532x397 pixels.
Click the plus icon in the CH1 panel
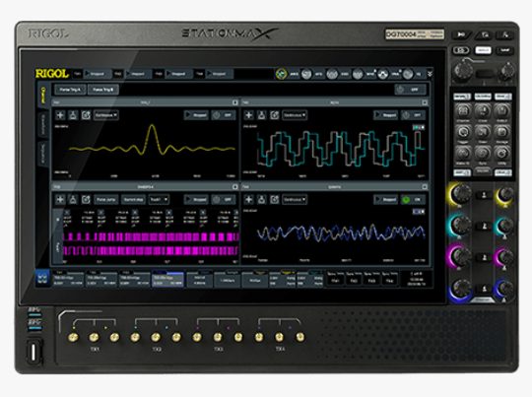[x=60, y=115]
